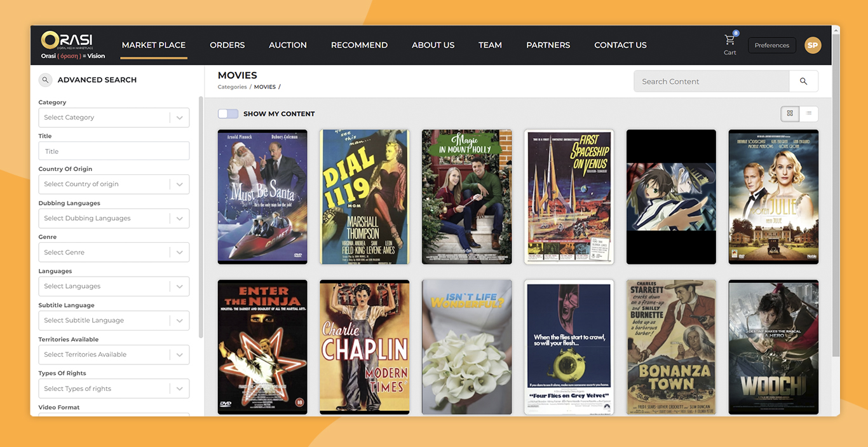The image size is (868, 447).
Task: Click the Advanced Search magnifier icon
Action: coord(45,80)
